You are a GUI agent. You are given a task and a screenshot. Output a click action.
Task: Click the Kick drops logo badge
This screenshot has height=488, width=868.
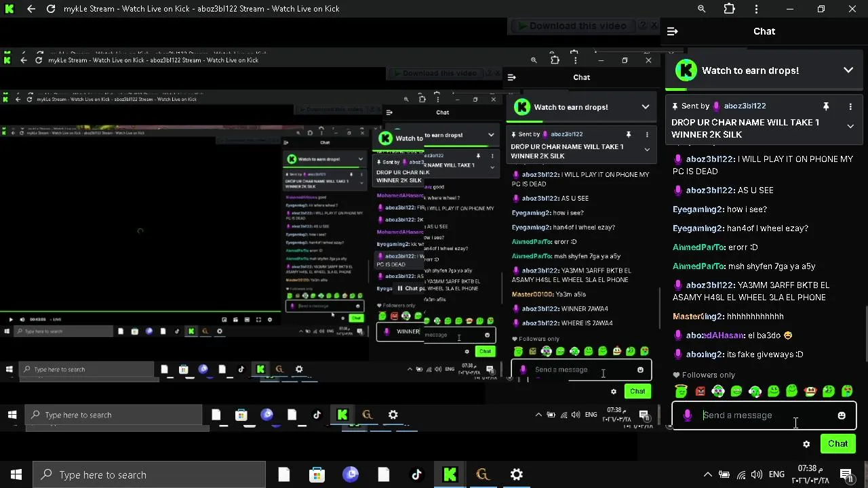pyautogui.click(x=686, y=70)
